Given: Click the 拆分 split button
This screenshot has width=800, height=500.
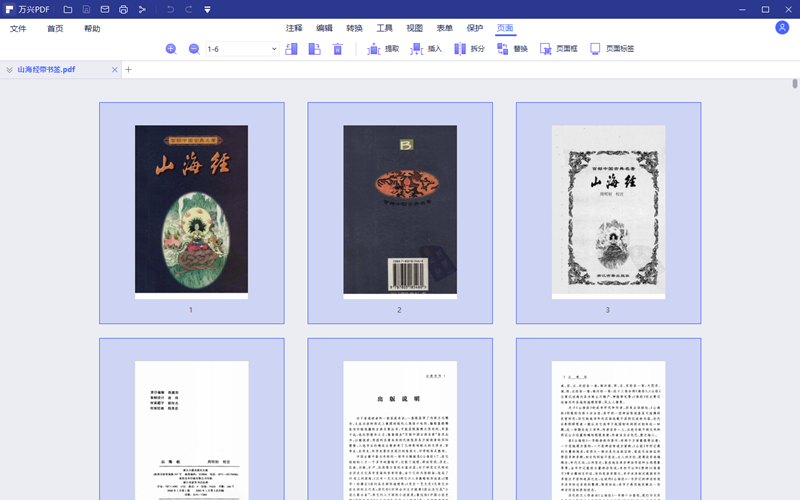Looking at the screenshot, I should click(469, 49).
